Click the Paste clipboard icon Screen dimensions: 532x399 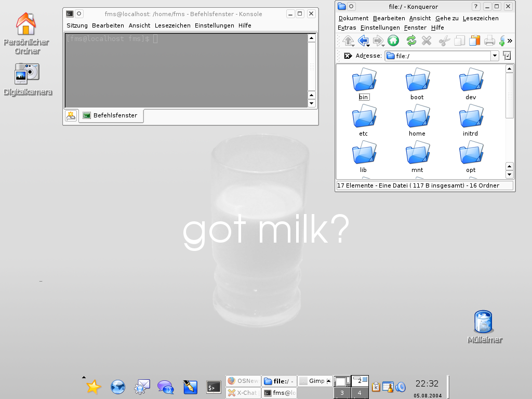[475, 41]
